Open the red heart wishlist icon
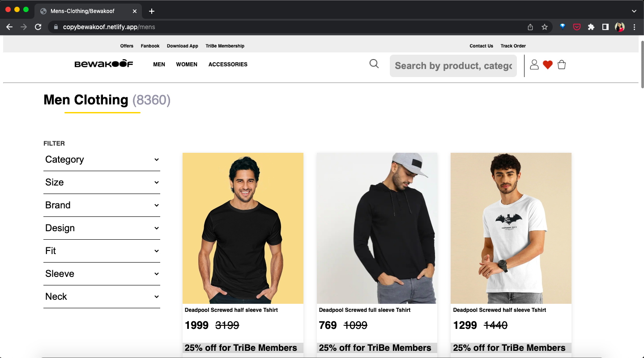The width and height of the screenshot is (644, 358). 547,65
